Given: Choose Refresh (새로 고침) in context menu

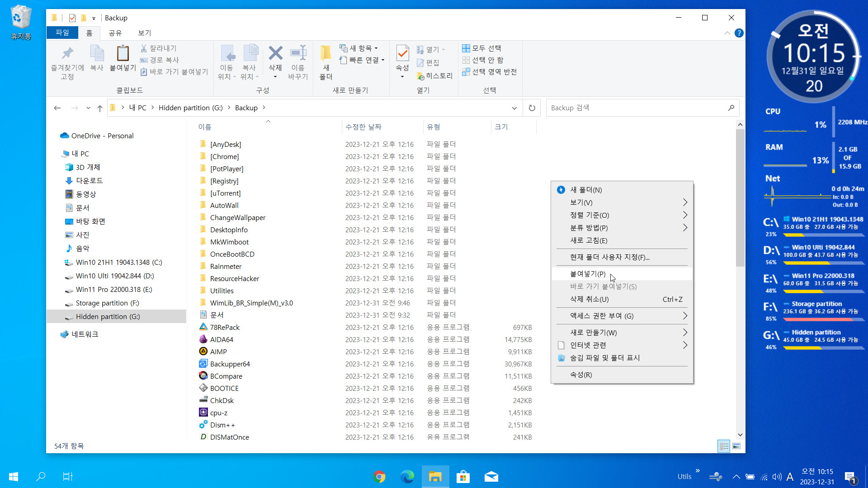Looking at the screenshot, I should point(622,240).
